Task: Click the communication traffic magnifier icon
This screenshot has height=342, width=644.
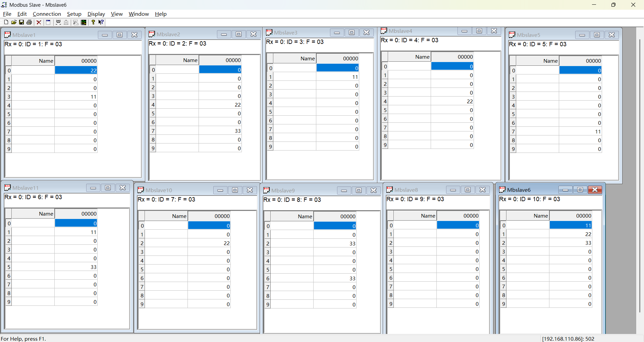Action: 75,22
